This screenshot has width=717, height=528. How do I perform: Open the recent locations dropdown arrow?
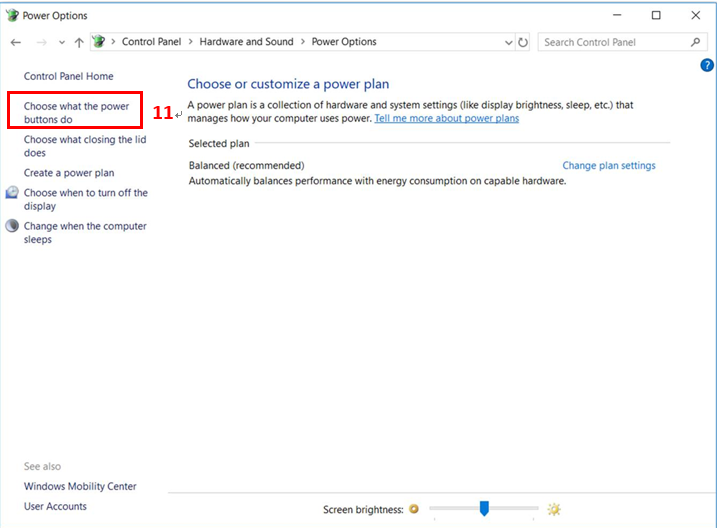point(62,43)
